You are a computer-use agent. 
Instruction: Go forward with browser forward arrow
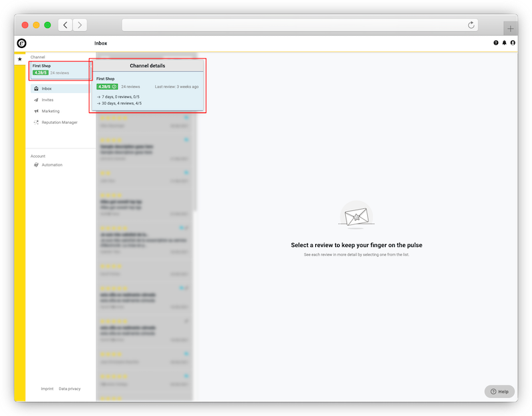80,25
